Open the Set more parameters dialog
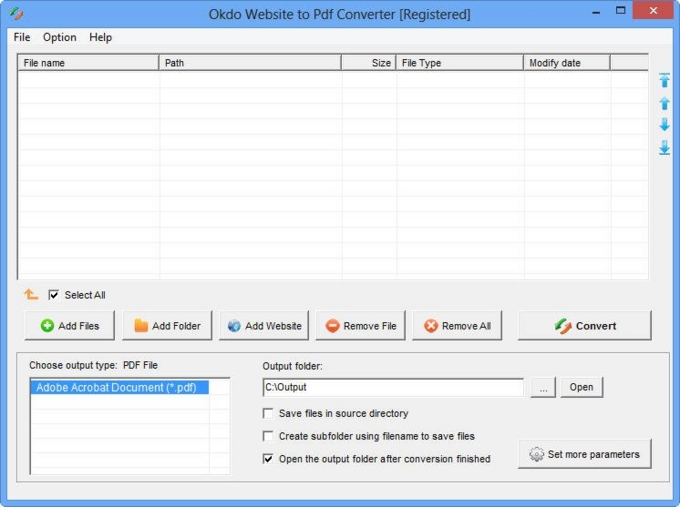Screen dimensions: 680x516 coord(585,454)
